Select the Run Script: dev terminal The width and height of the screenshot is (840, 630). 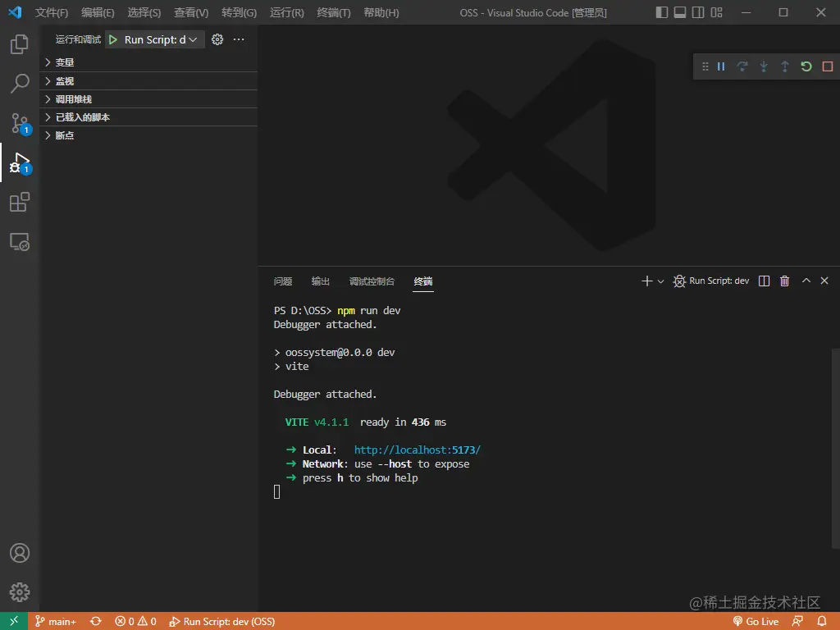[711, 281]
